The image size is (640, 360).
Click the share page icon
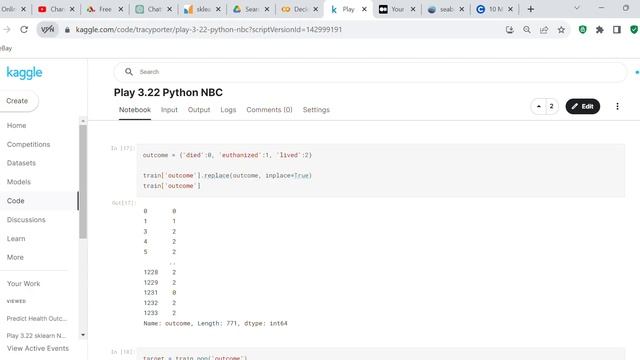point(544,29)
